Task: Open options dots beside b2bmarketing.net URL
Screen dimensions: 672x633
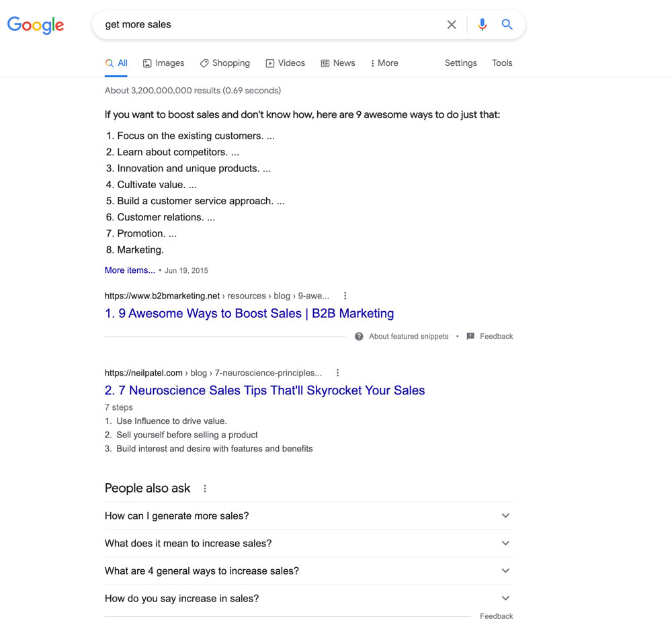Action: (x=345, y=296)
